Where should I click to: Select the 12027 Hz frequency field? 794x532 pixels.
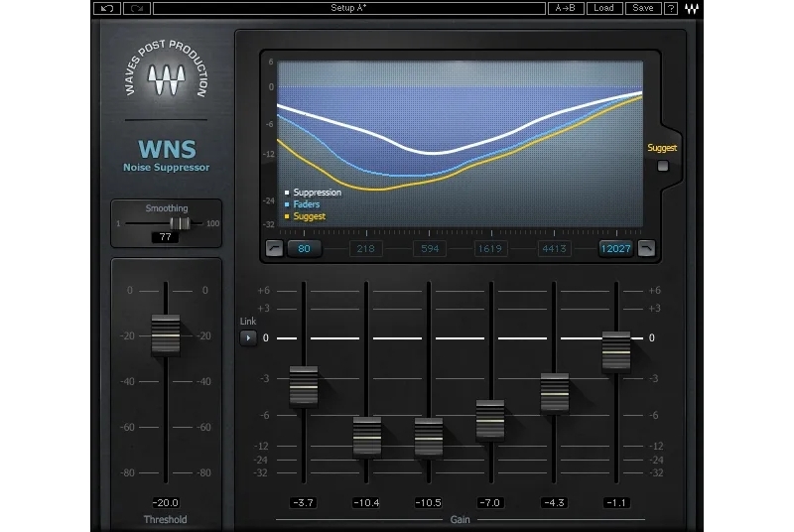click(x=615, y=248)
